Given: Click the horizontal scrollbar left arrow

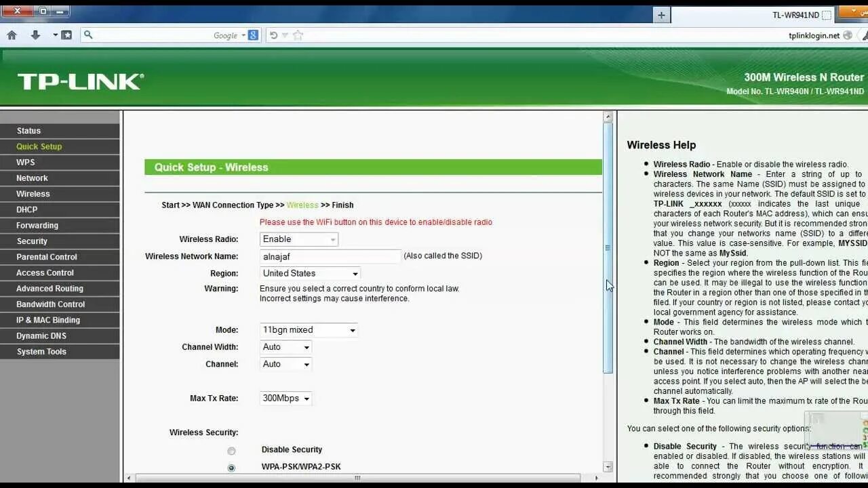Looking at the screenshot, I should coord(128,478).
